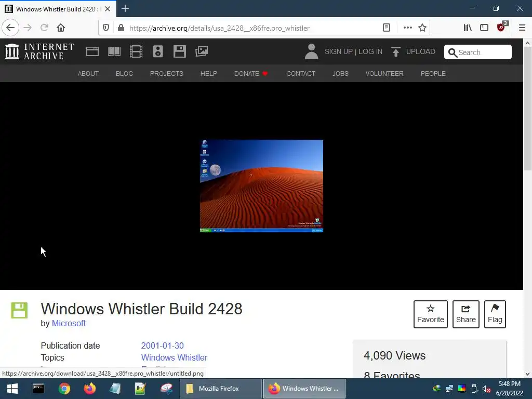Show sidebars toolbar icon

[x=484, y=28]
